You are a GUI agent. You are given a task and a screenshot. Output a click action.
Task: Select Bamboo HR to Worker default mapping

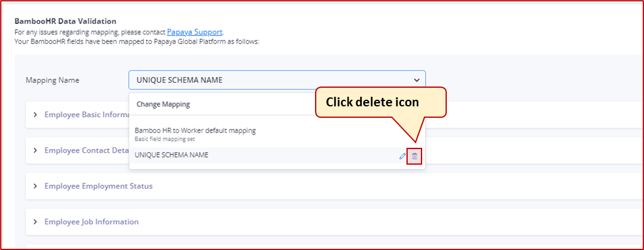point(195,130)
